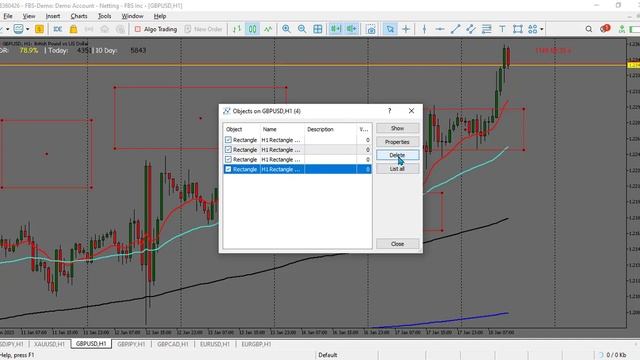The height and width of the screenshot is (360, 640).
Task: Select the cursor arrow tool
Action: point(390,29)
